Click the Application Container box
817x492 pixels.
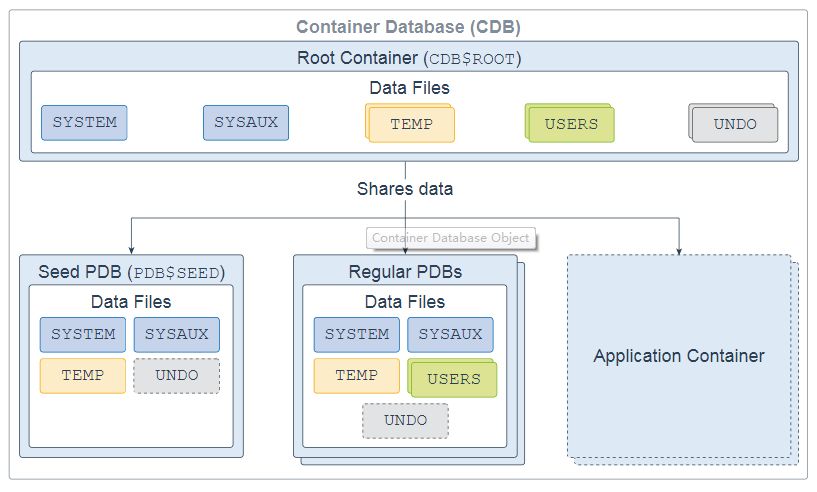678,356
